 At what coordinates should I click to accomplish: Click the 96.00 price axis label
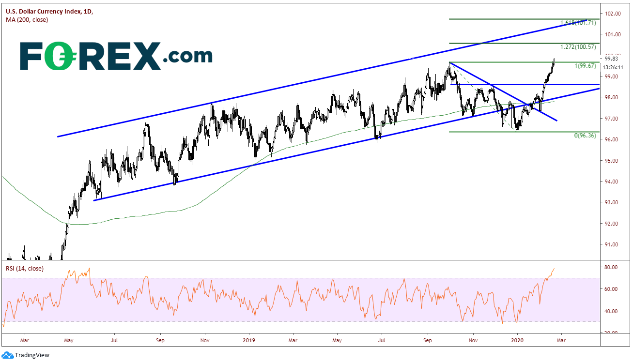coord(612,139)
